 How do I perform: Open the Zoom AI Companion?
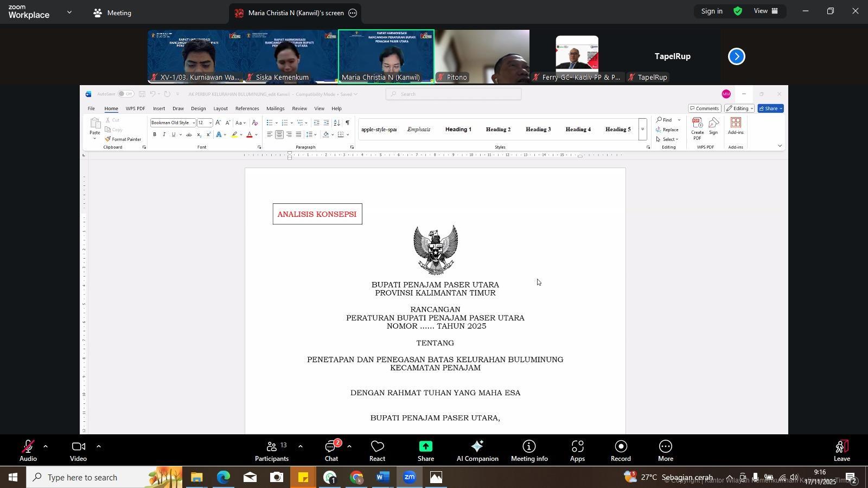tap(477, 451)
